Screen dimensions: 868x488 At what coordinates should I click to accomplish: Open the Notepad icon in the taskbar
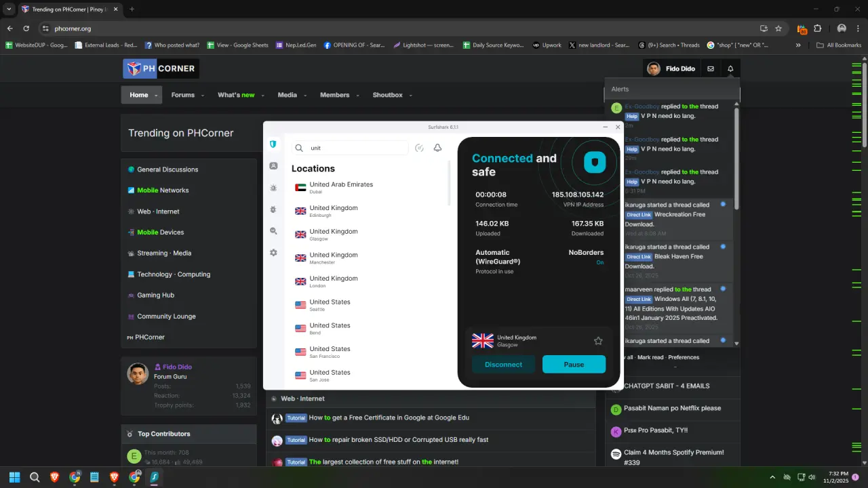(x=94, y=477)
